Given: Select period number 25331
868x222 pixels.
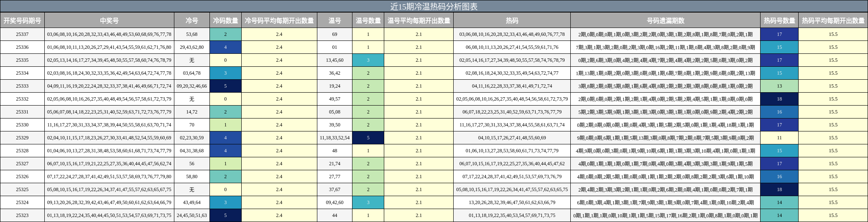Looking at the screenshot, I should point(22,112).
